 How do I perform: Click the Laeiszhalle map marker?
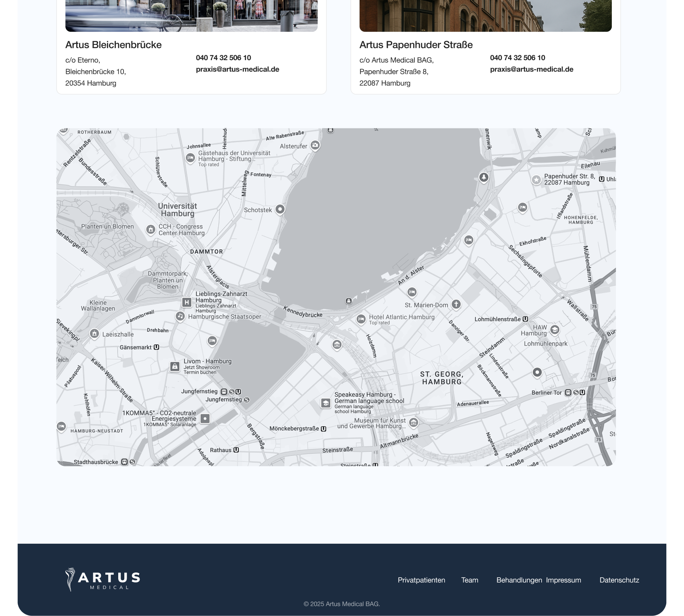coord(94,334)
